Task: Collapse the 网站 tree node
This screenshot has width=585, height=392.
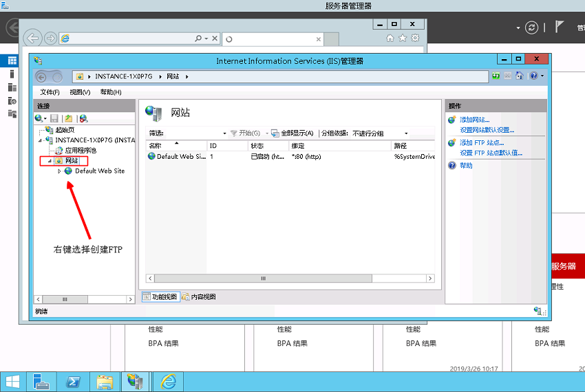Action: pos(50,161)
